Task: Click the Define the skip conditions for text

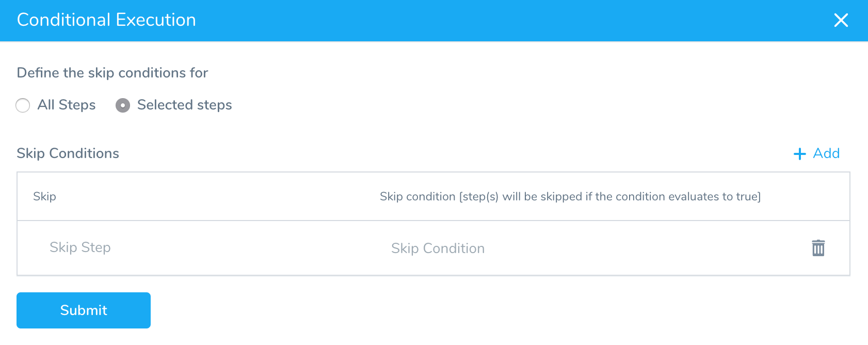Action: click(x=112, y=73)
